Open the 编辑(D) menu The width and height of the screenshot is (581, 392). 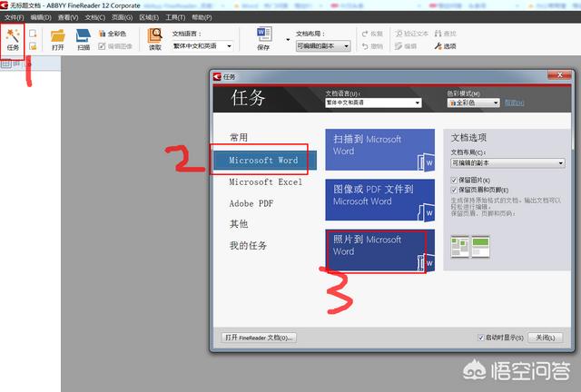(41, 17)
